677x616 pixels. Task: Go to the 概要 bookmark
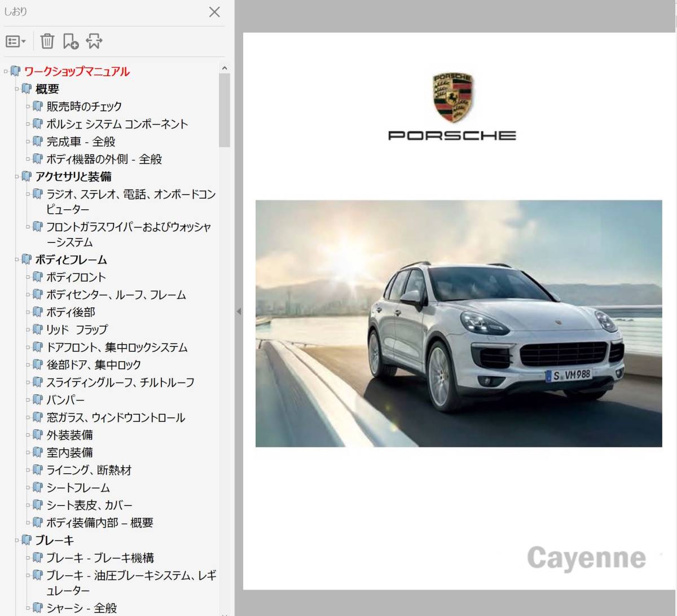click(47, 89)
